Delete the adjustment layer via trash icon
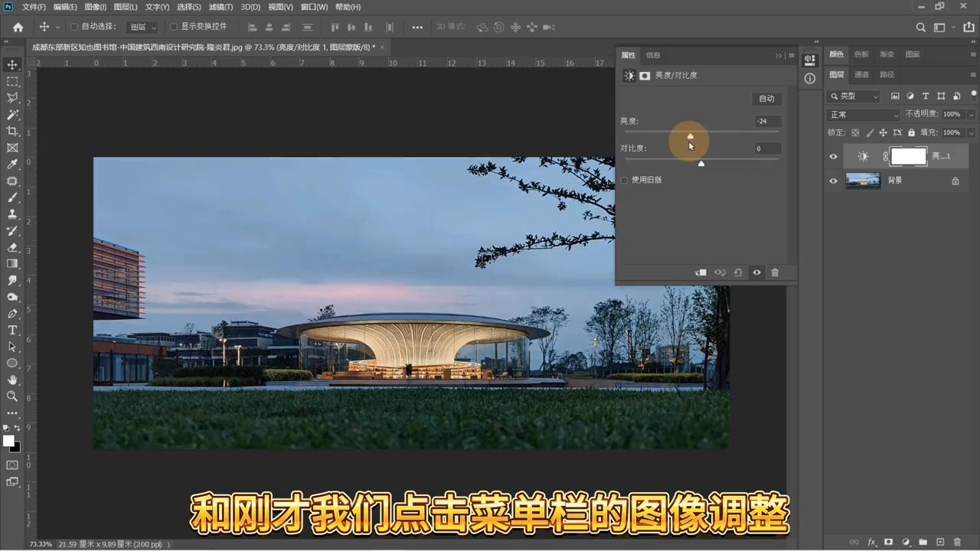This screenshot has width=980, height=551. (x=774, y=272)
